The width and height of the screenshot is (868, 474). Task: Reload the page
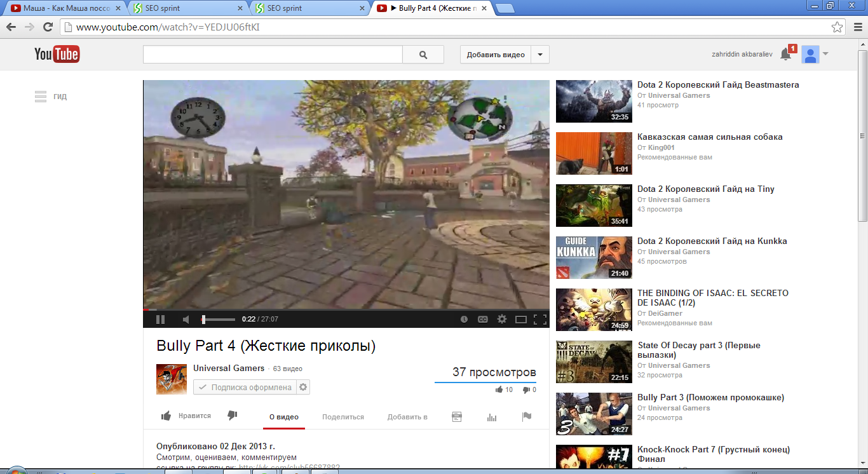48,27
